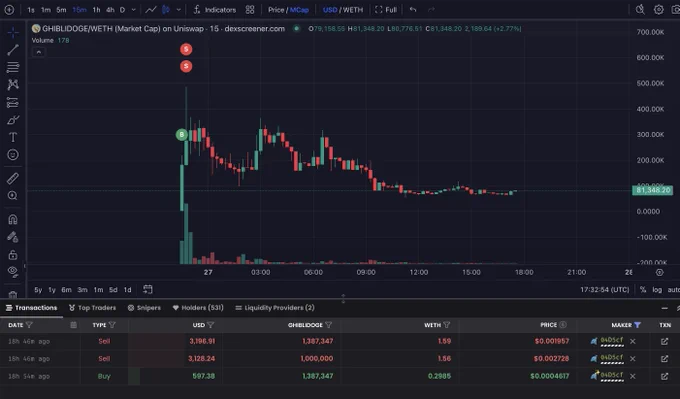Lock all drawing tools

[x=13, y=255]
